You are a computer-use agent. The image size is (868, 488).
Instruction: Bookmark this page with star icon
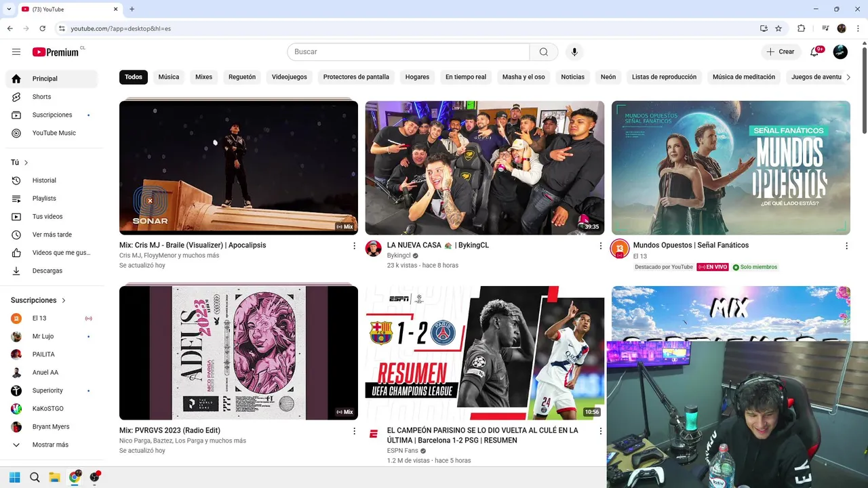[778, 28]
